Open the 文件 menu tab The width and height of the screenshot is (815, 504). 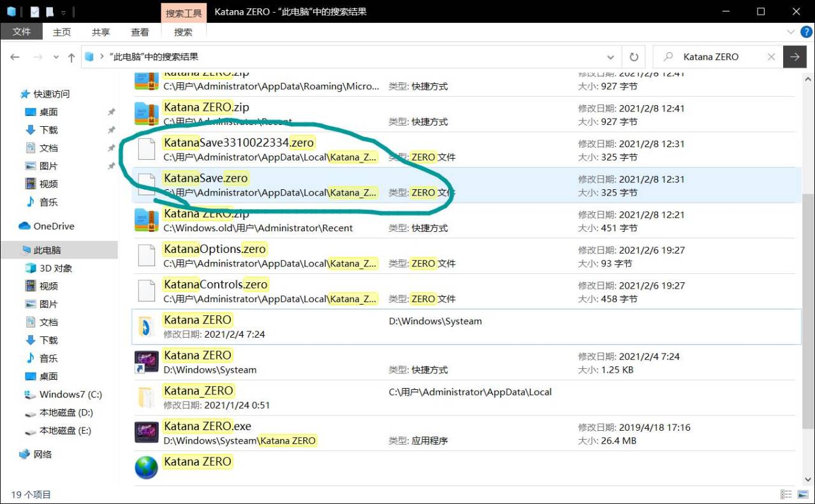tap(21, 32)
